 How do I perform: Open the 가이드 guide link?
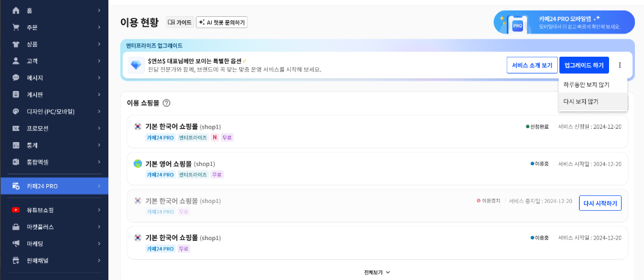(x=180, y=22)
